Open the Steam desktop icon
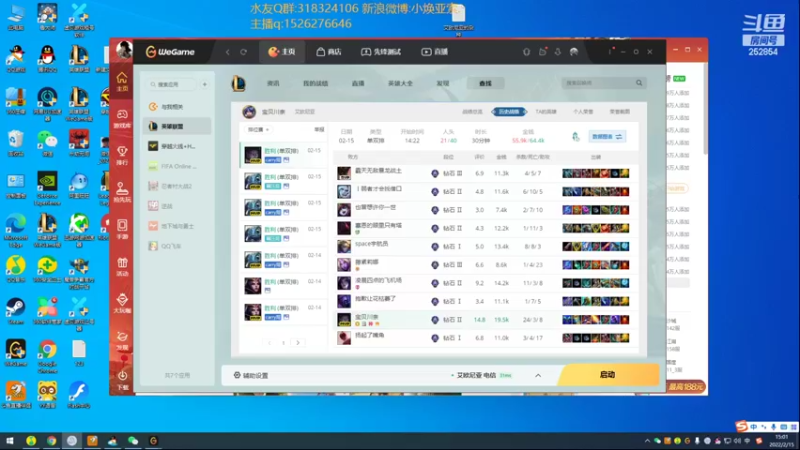The image size is (800, 450). point(15,311)
